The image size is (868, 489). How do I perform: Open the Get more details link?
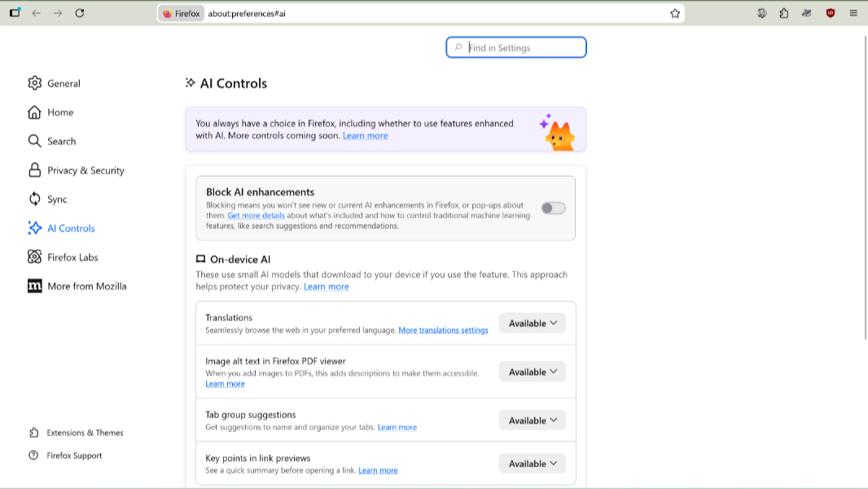256,215
